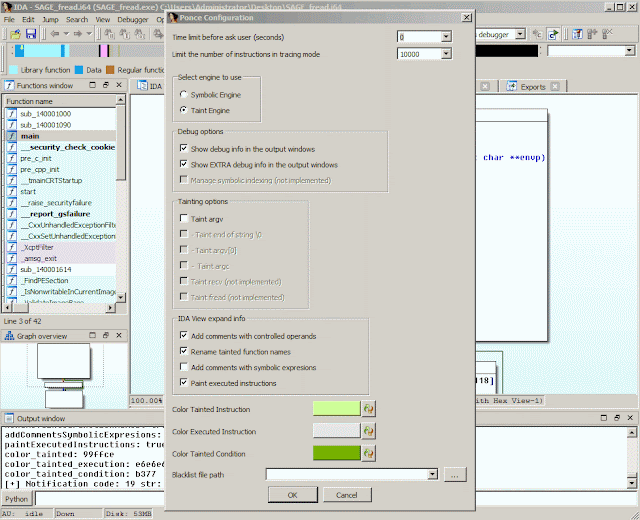Click the Function name column header
The width and height of the screenshot is (640, 520).
pyautogui.click(x=59, y=101)
